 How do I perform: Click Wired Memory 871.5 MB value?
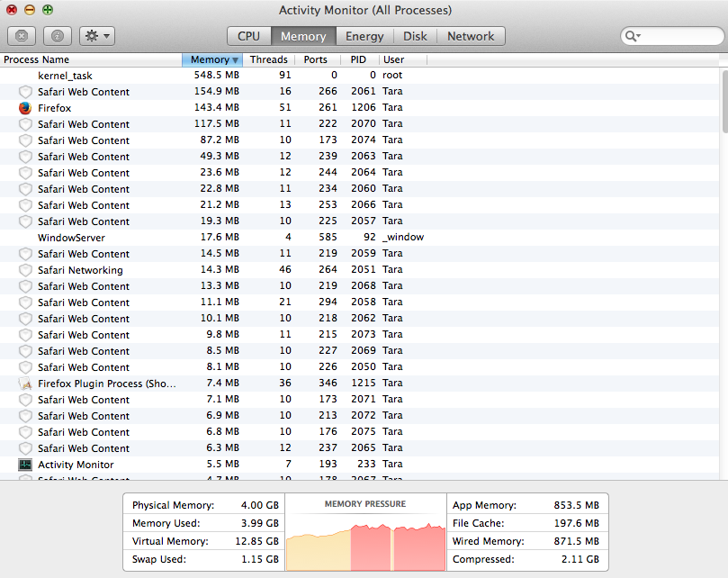point(576,541)
